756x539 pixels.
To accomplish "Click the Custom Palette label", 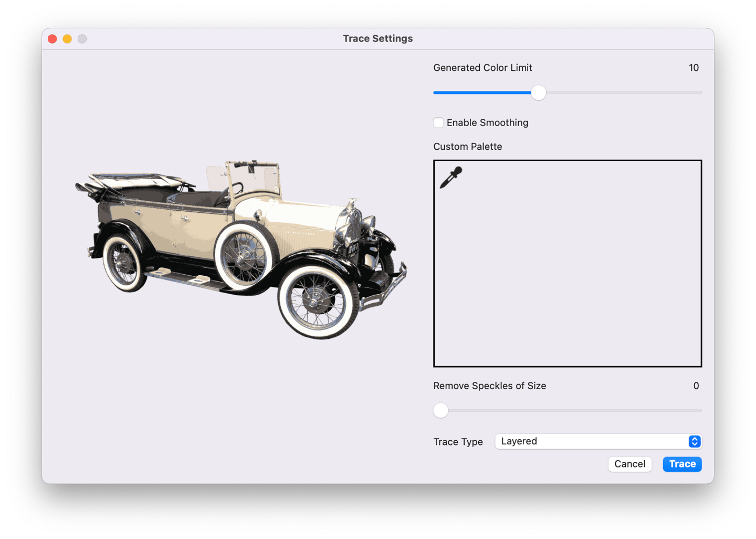I will [x=468, y=147].
